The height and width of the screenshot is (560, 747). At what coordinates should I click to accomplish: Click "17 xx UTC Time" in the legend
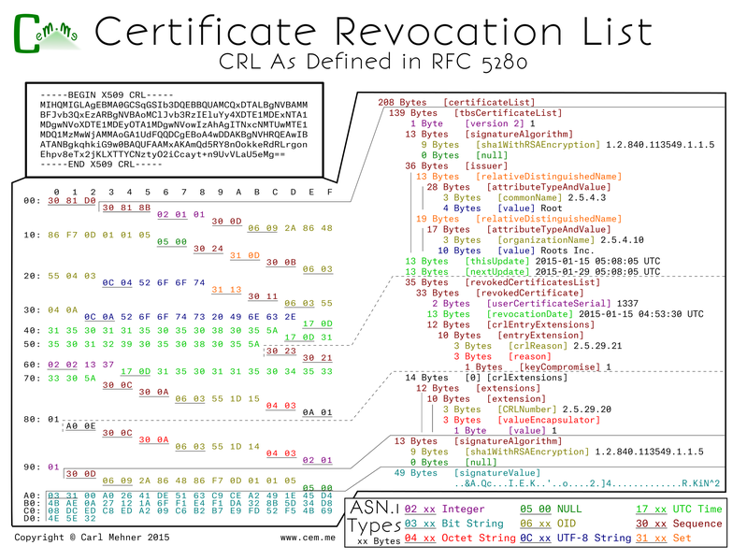(679, 509)
